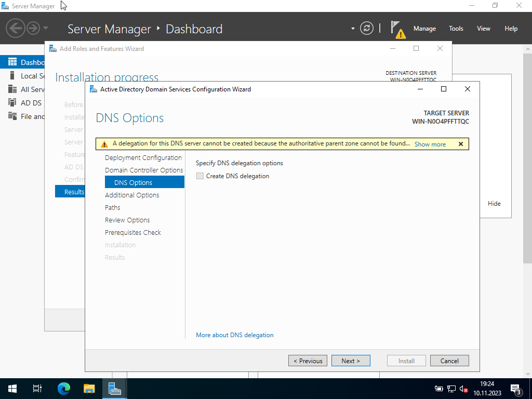This screenshot has height=399, width=532.
Task: Go to Additional Options step
Action: click(x=132, y=195)
